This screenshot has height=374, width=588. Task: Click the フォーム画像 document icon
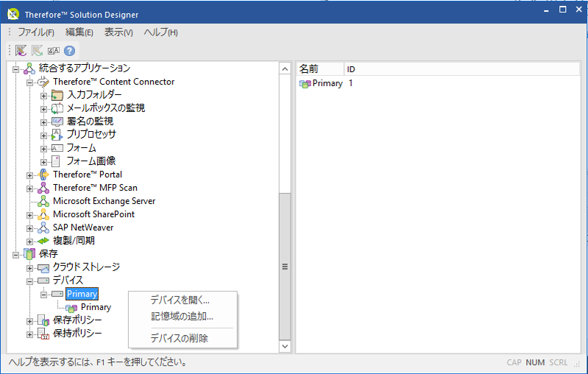tap(56, 161)
